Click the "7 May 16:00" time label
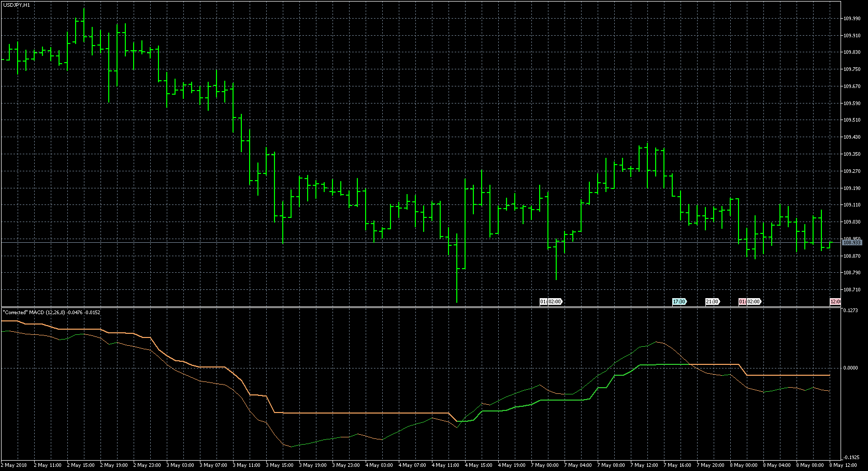Viewport: 868px width, 471px height. tap(677, 465)
